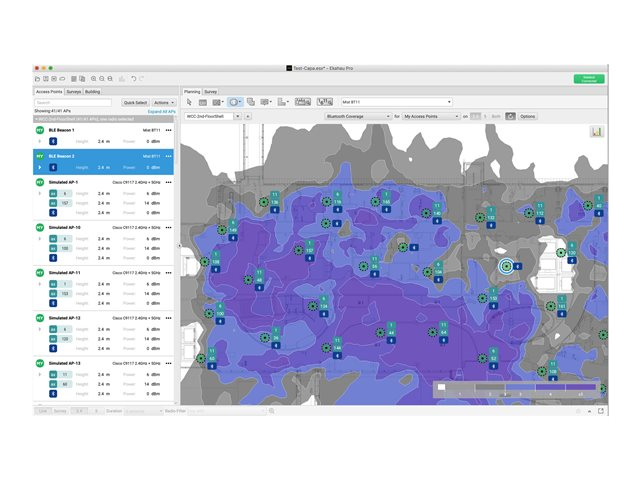This screenshot has height=480, width=640.
Task: Open the Actions dropdown menu
Action: tap(164, 102)
